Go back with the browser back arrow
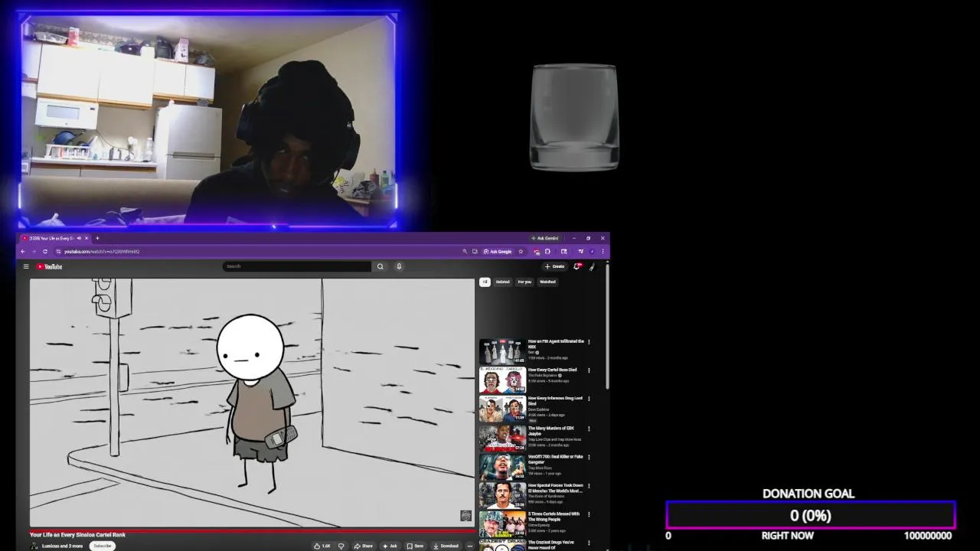The width and height of the screenshot is (980, 551). (22, 251)
